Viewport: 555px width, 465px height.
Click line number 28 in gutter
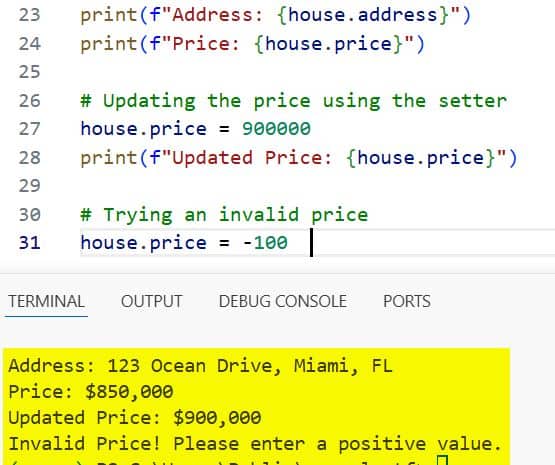click(29, 157)
